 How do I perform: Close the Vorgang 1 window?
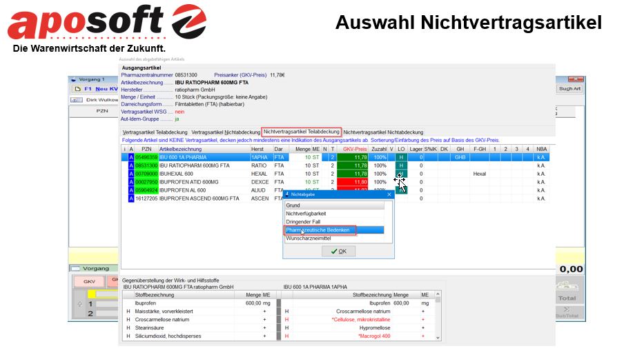576,79
